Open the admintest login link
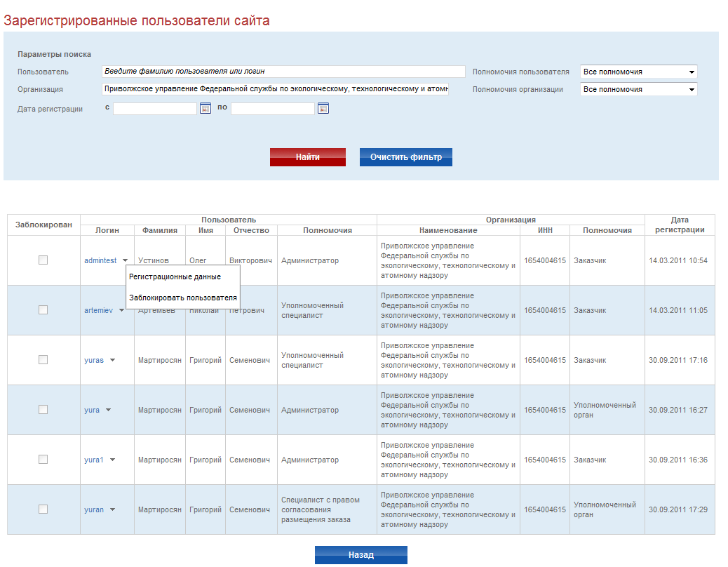The height and width of the screenshot is (567, 728). point(100,260)
